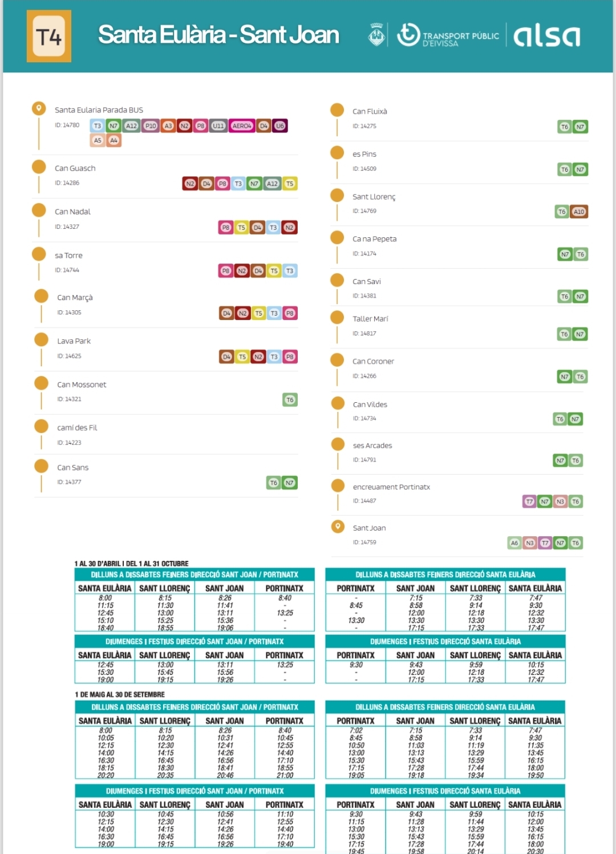This screenshot has width=616, height=854.
Task: Click the T6 badge at Can Mossonet
Action: (x=290, y=400)
